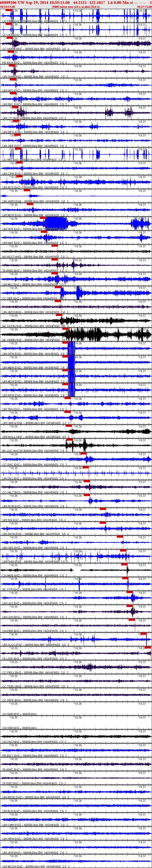The height and width of the screenshot is (868, 152).
Task: Select the TA A04D BHZ station label
Action: [35, 770]
